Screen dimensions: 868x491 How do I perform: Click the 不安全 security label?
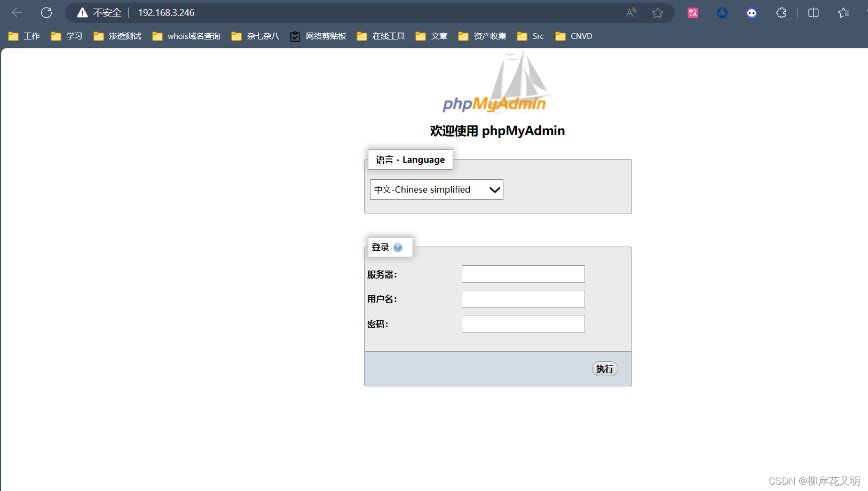pos(107,13)
